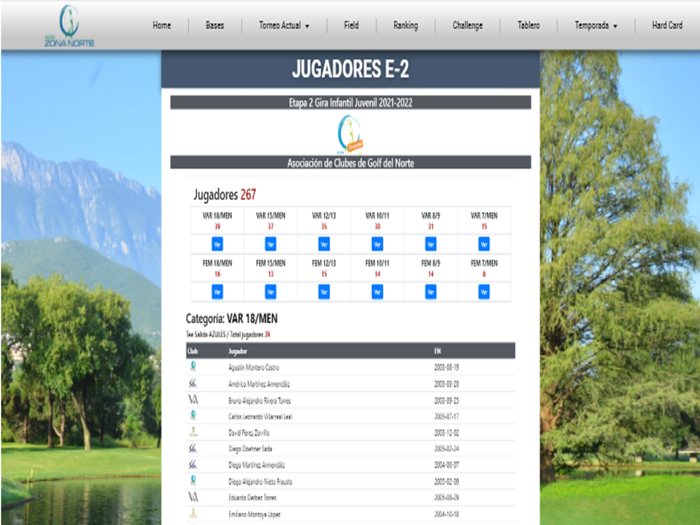Click club icon beside Carlos Leonardo Villarreal Leal

(x=193, y=416)
